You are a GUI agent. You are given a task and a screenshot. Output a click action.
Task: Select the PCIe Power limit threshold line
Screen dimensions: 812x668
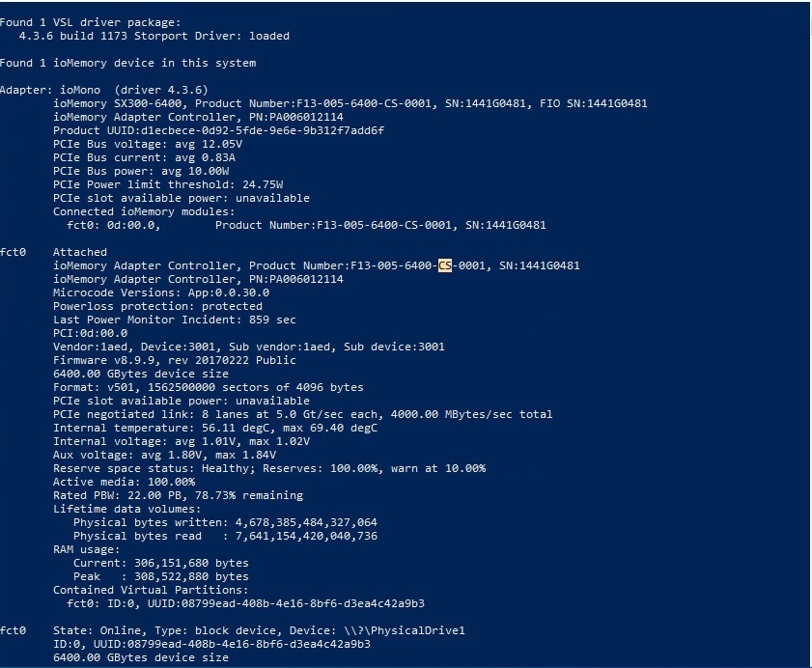(168, 184)
